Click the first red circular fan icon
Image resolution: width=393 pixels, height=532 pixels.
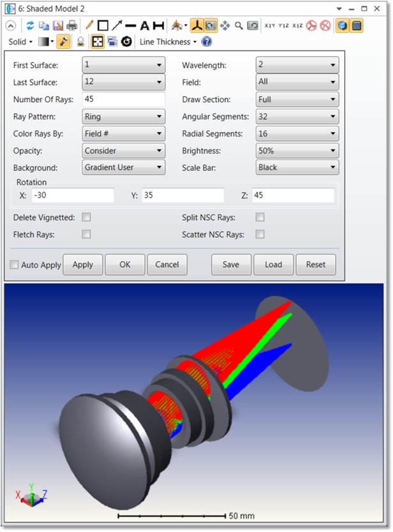click(311, 26)
